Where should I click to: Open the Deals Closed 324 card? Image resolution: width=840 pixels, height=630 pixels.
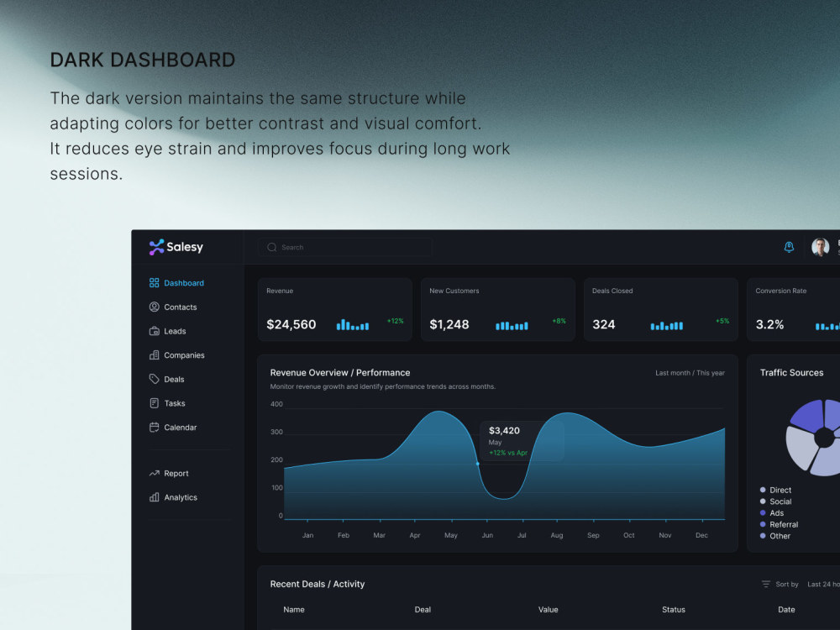click(660, 309)
